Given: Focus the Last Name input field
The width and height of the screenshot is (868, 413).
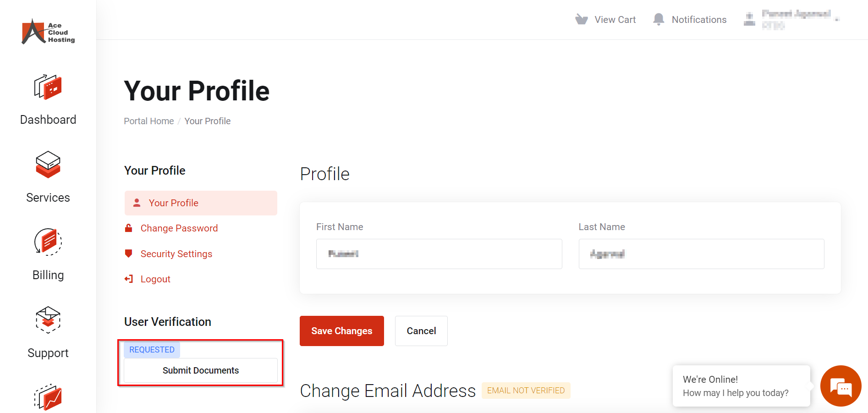Looking at the screenshot, I should [x=701, y=254].
